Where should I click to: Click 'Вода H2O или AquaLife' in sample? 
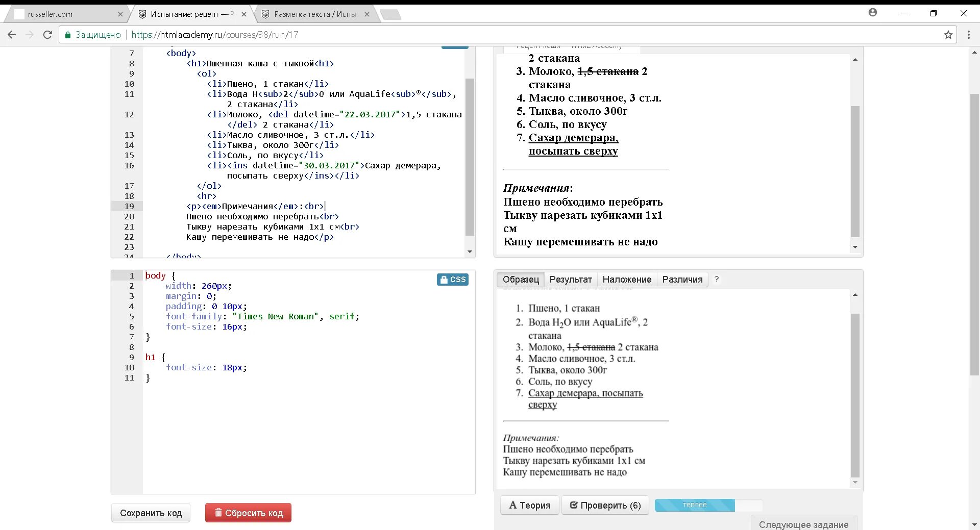click(x=583, y=322)
